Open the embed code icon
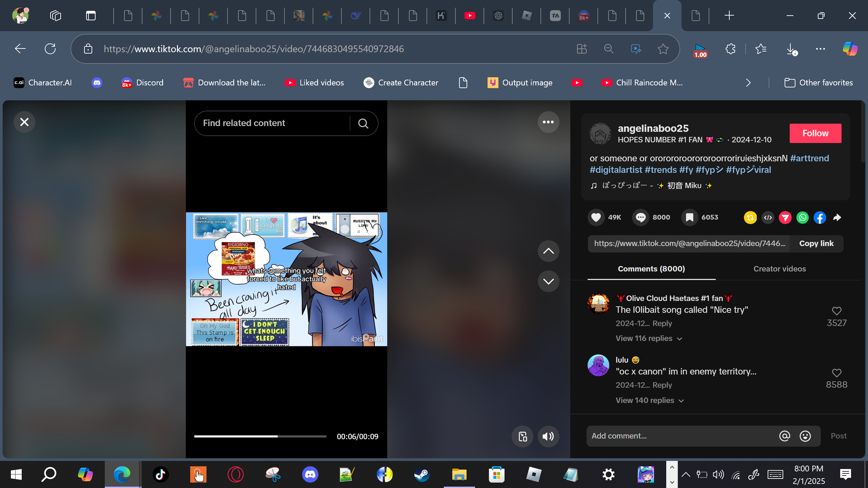The image size is (868, 488). pos(768,218)
